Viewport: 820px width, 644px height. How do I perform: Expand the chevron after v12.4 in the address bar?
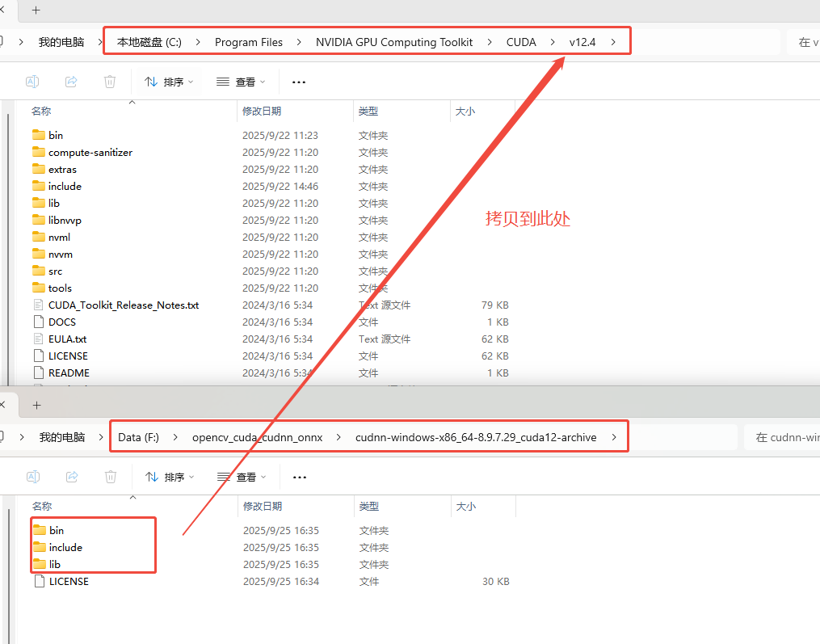614,42
